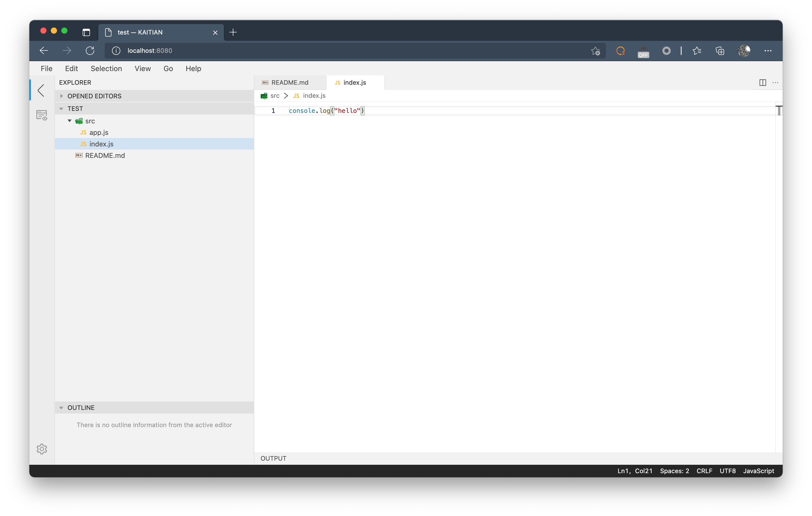Close the 'test — KAITIAN' browser tab
The width and height of the screenshot is (812, 516).
pyautogui.click(x=215, y=32)
